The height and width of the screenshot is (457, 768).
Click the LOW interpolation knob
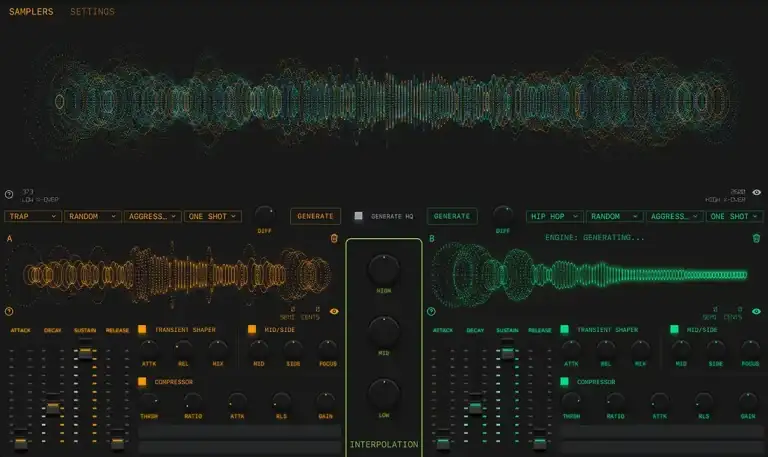coord(384,393)
